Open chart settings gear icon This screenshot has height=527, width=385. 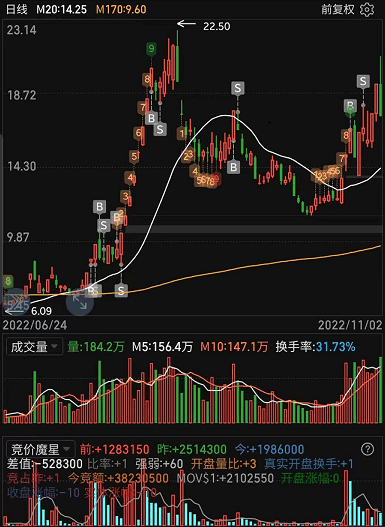point(367,9)
